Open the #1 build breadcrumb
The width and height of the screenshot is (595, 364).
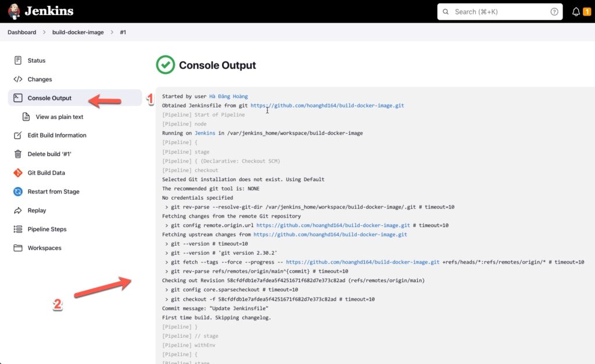[123, 33]
